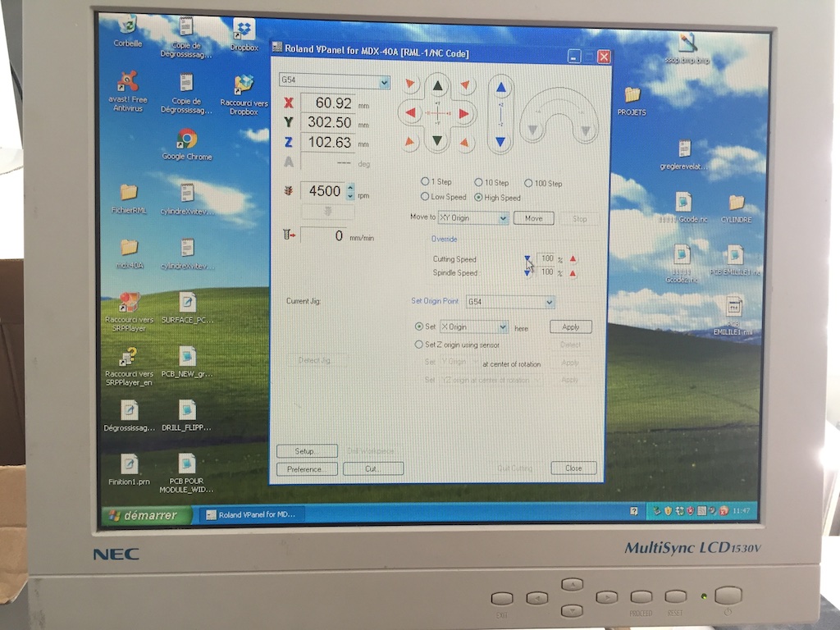Decrease Cutting Speed override with blue arrow
This screenshot has height=630, width=840.
pyautogui.click(x=527, y=258)
